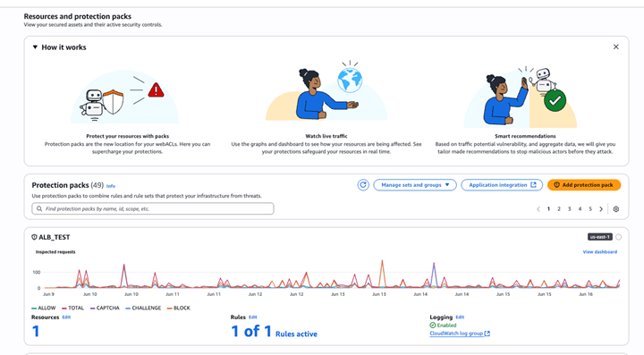Click Edit next to Logging
Viewport: 644px width, 355px height.
(460, 317)
